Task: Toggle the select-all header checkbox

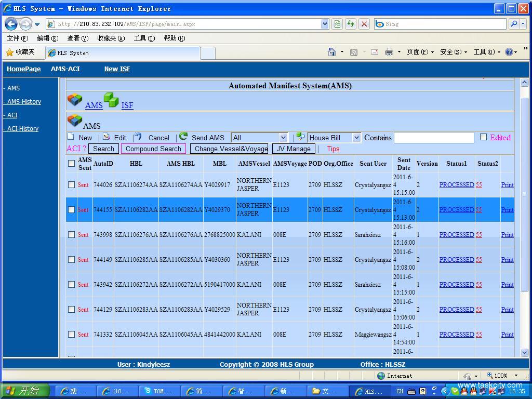Action: (x=71, y=164)
